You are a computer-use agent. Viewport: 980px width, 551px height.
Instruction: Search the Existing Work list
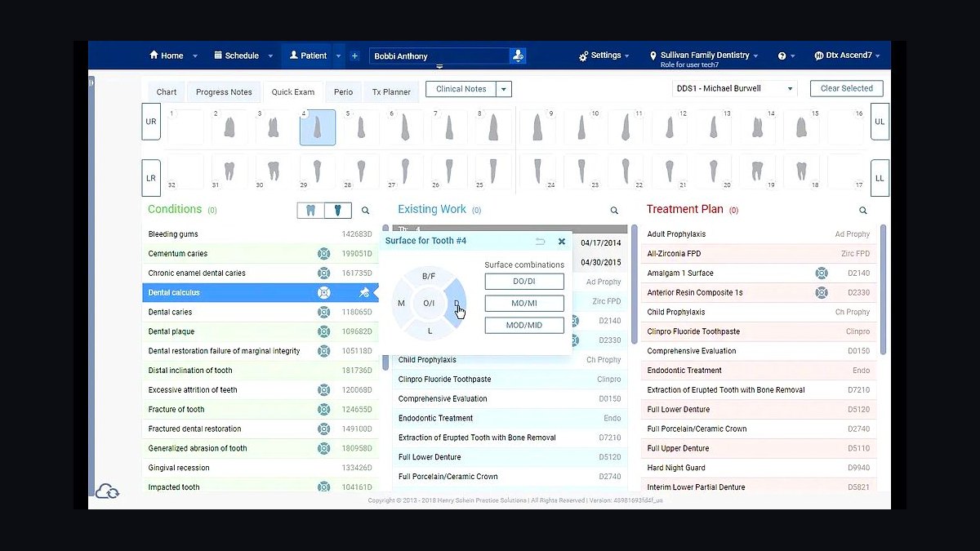point(614,211)
